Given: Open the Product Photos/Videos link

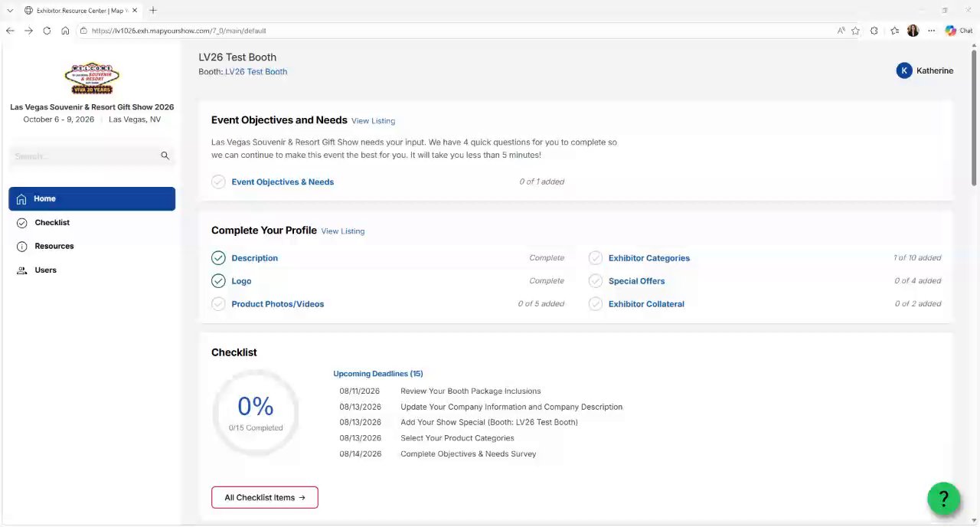Looking at the screenshot, I should point(277,304).
